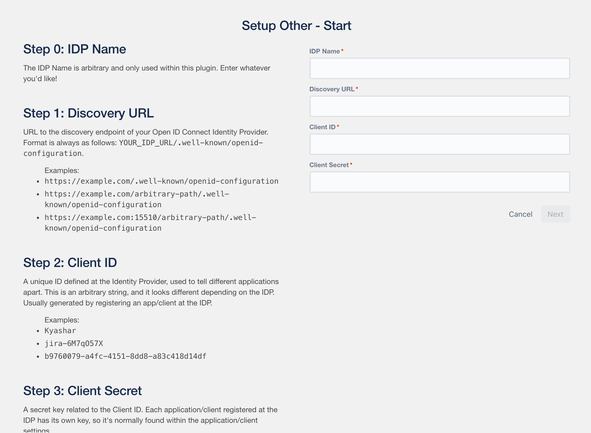Click 'Examples:' label under Discovery URL
The height and width of the screenshot is (433, 591).
click(x=62, y=171)
